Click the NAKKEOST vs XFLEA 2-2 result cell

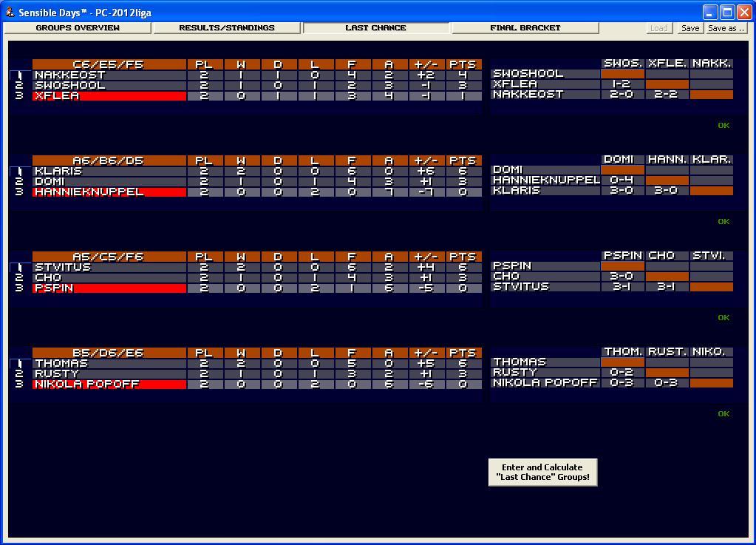[667, 95]
